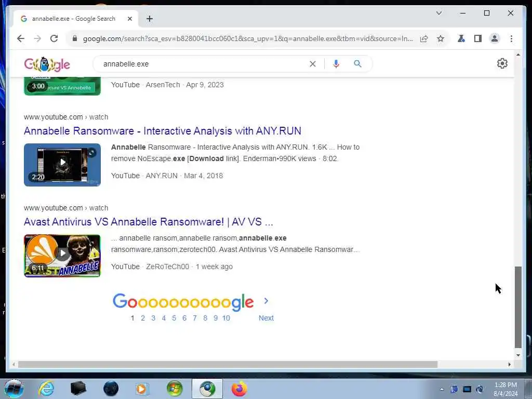Click the scroll-down arrow of vertical scrollbar
The width and height of the screenshot is (532, 399).
518,355
